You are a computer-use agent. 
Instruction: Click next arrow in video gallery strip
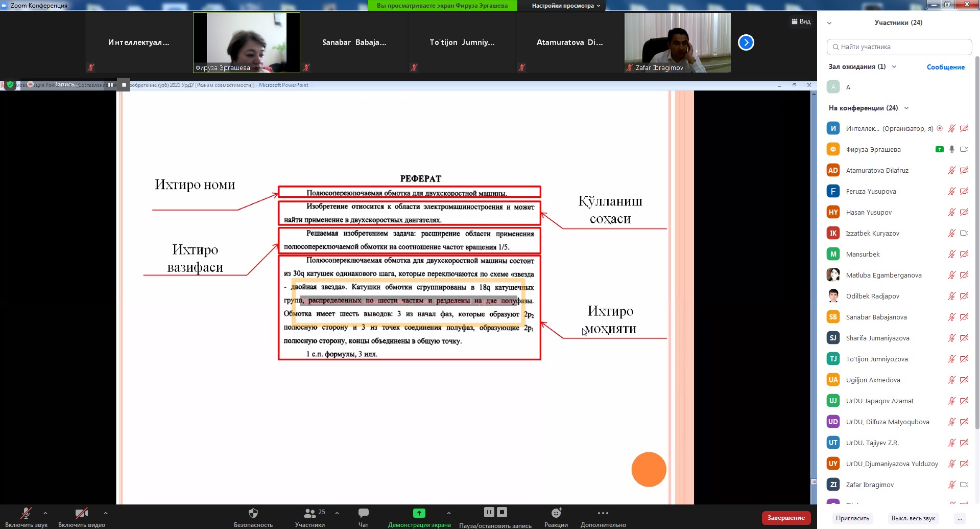(746, 42)
